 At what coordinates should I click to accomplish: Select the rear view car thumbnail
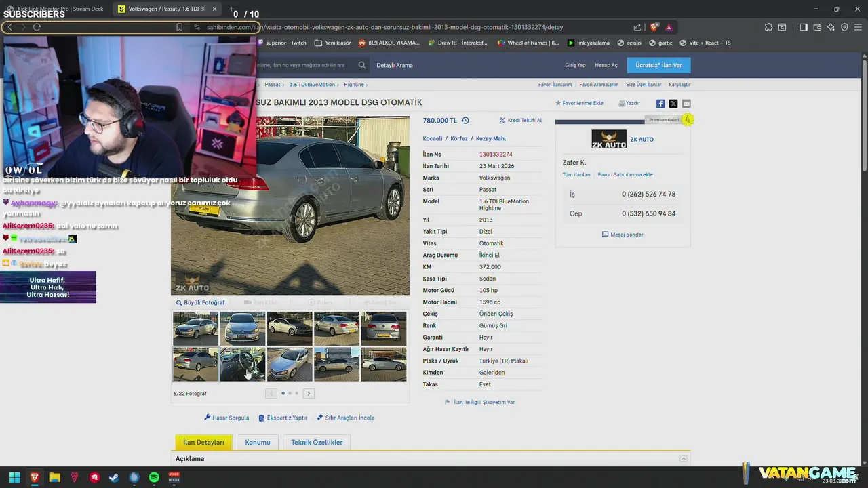click(383, 329)
